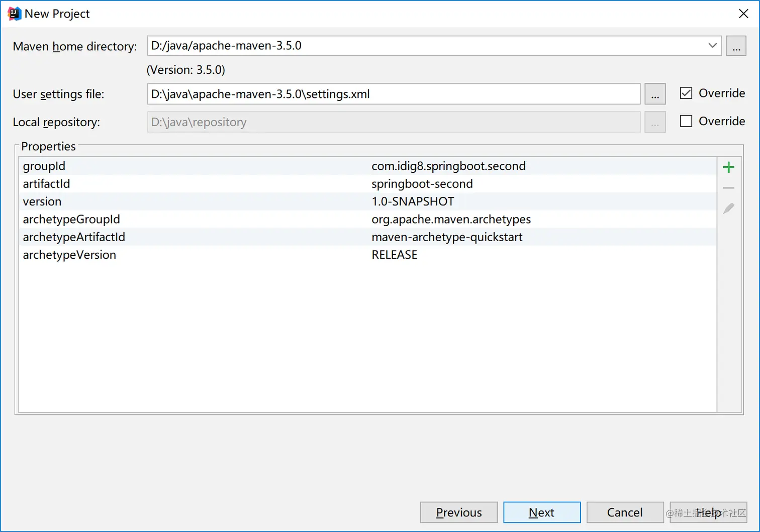Click the User settings file path field
760x532 pixels.
tap(394, 94)
